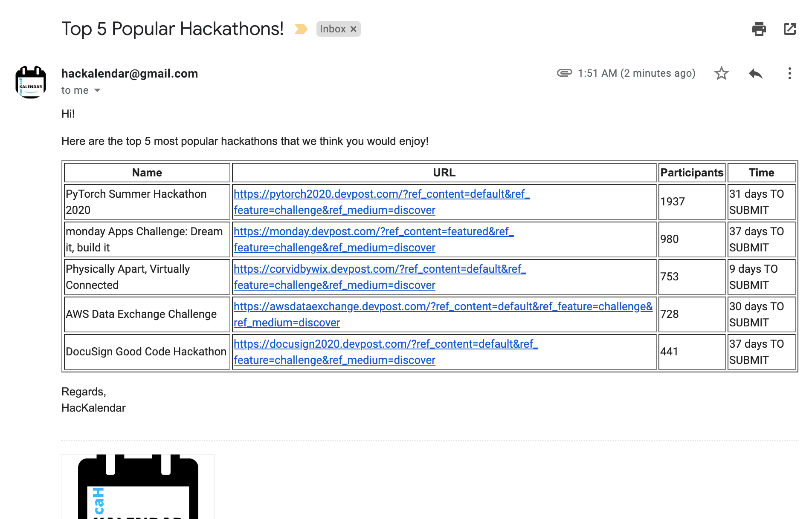Click the 'Time' column header

(761, 173)
